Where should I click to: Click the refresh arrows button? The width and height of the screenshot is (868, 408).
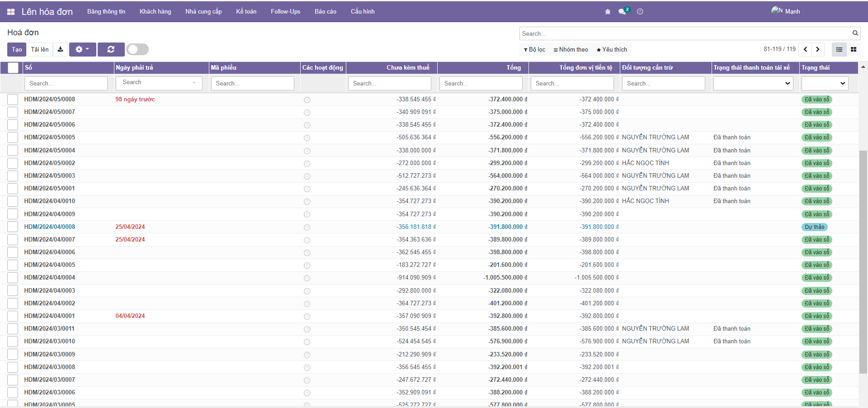click(x=111, y=49)
